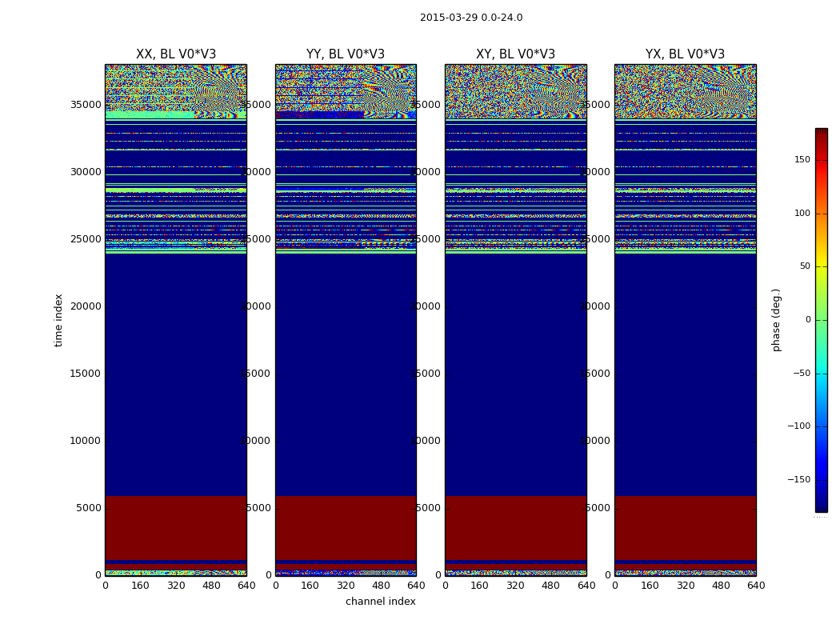Click the −150 tick label on colorbar
The height and width of the screenshot is (640, 840).
[797, 480]
